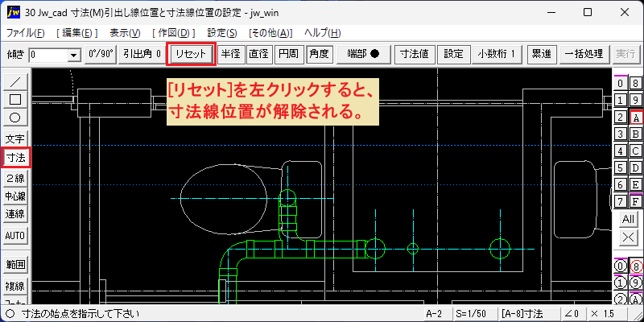Select active layer A in upper panel
This screenshot has width=644, height=322.
pos(636,118)
